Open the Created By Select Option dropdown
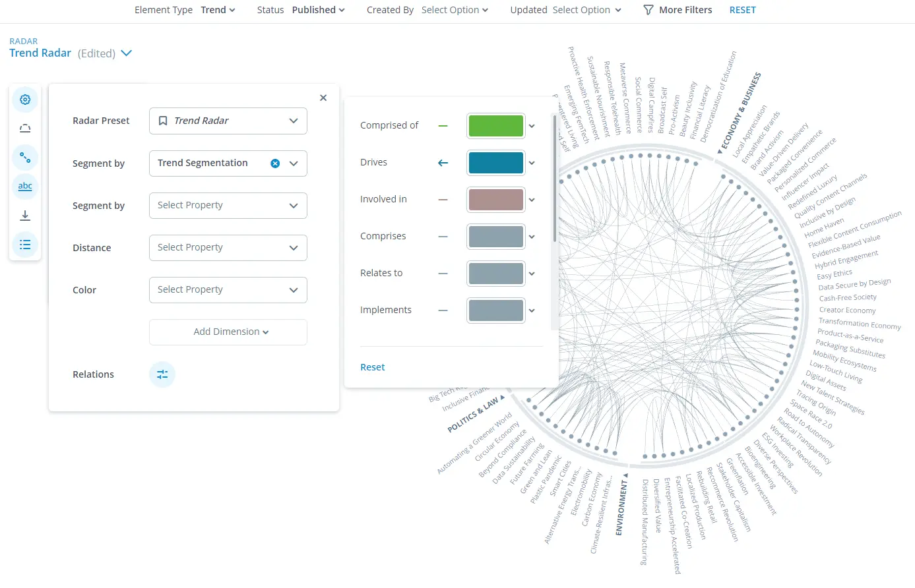Viewport: 915px width, 588px height. tap(455, 10)
